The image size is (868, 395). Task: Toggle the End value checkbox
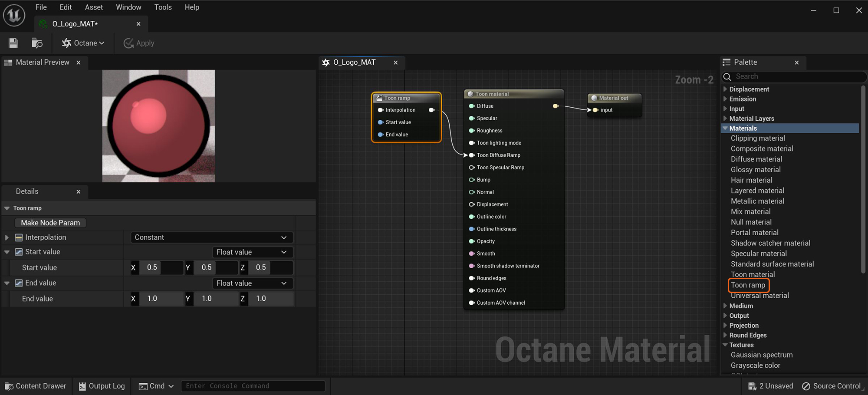(19, 283)
